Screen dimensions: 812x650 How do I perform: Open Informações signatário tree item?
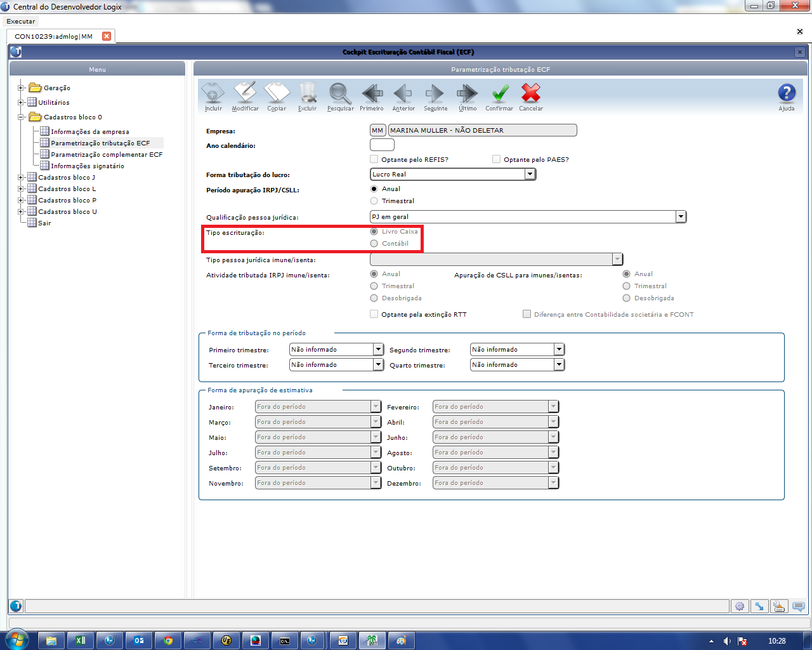pos(88,166)
